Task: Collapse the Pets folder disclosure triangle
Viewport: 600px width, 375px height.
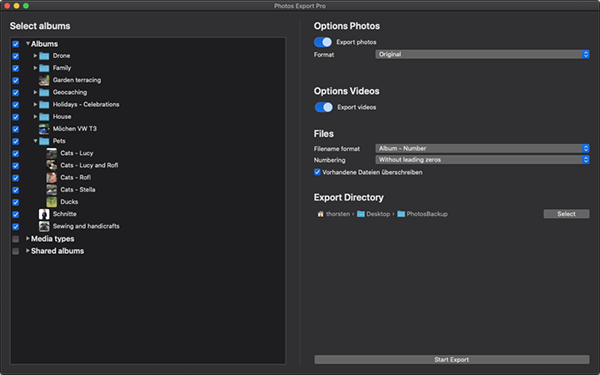Action: (x=35, y=141)
